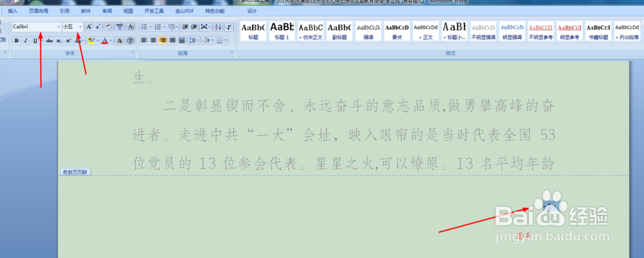Open the 视图 tab
The width and height of the screenshot is (644, 258).
click(x=128, y=11)
